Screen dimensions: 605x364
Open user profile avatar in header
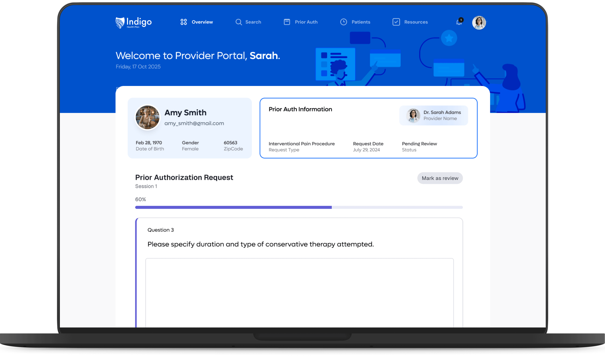click(479, 23)
